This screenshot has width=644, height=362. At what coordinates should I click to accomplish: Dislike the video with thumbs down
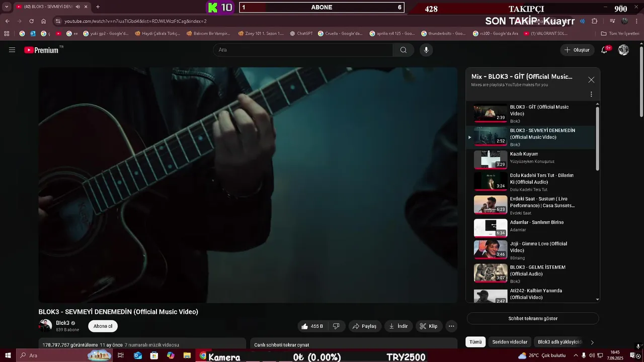(336, 326)
